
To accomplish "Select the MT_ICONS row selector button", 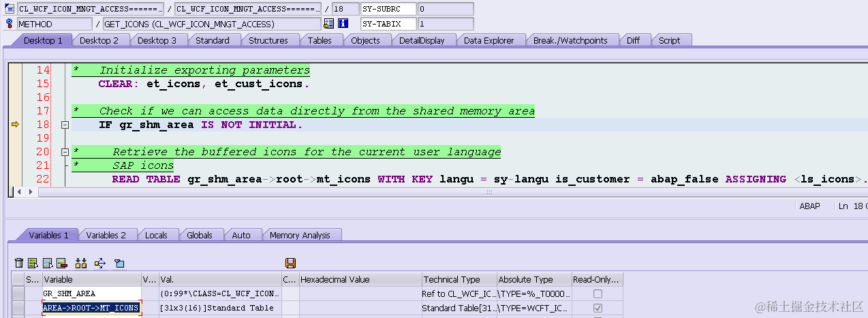I will [x=18, y=308].
